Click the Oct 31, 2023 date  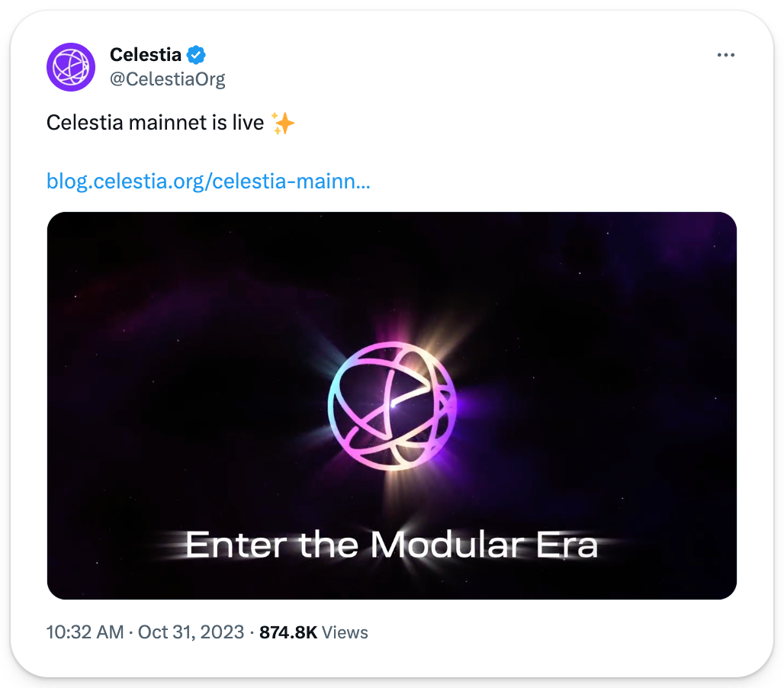click(191, 632)
